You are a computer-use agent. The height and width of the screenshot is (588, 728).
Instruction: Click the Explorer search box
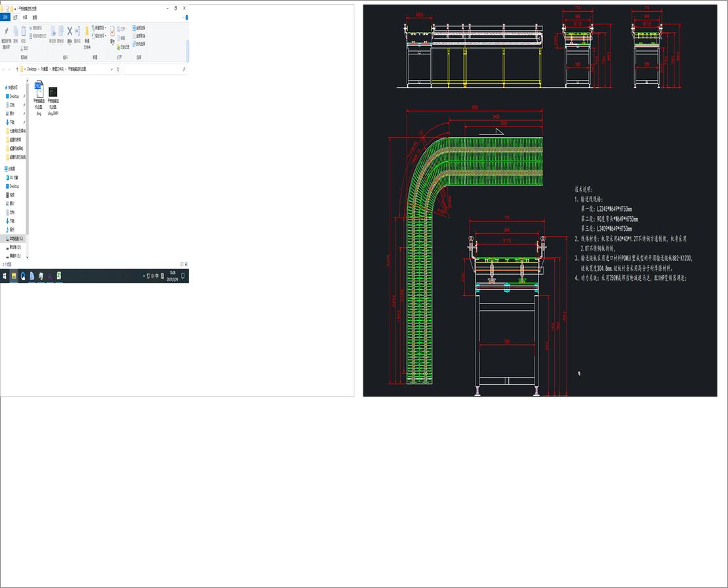[x=154, y=69]
